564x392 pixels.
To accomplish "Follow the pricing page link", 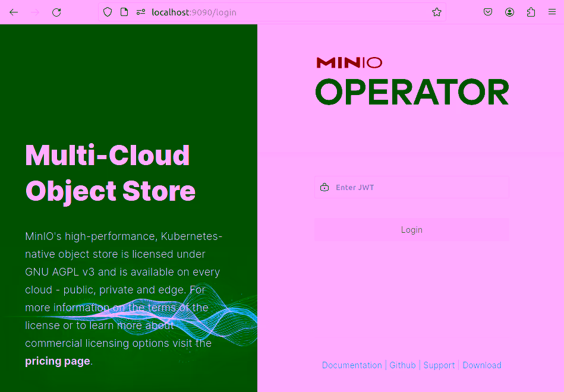I will click(x=58, y=361).
